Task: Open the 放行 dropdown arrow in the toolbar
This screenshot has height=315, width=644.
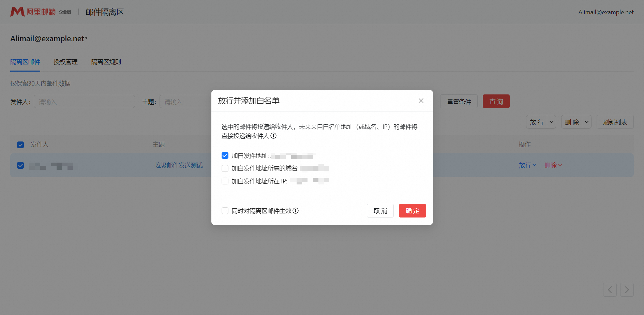Action: [x=551, y=122]
